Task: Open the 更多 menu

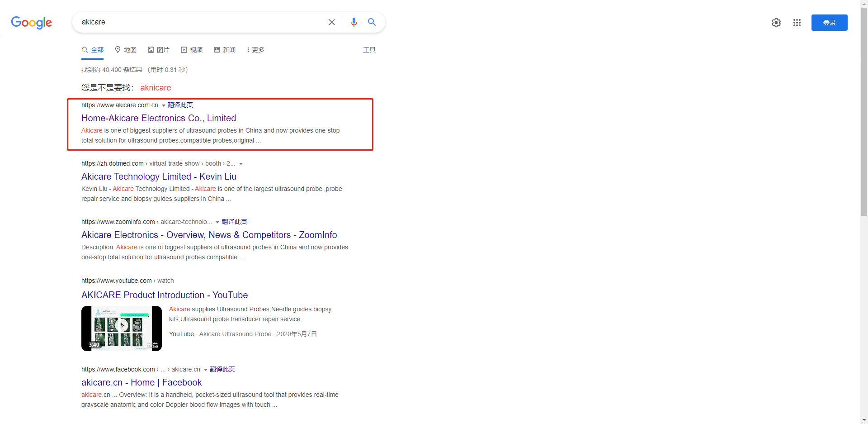Action: (x=256, y=50)
